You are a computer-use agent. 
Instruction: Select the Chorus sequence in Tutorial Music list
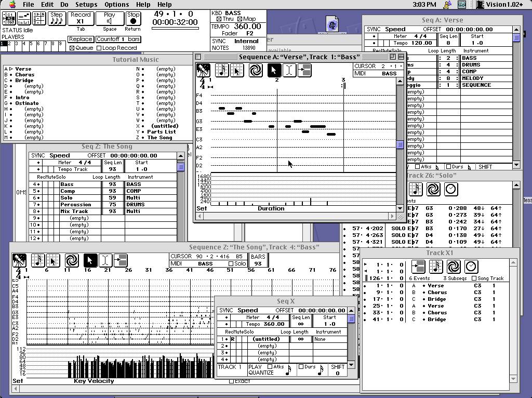click(24, 75)
